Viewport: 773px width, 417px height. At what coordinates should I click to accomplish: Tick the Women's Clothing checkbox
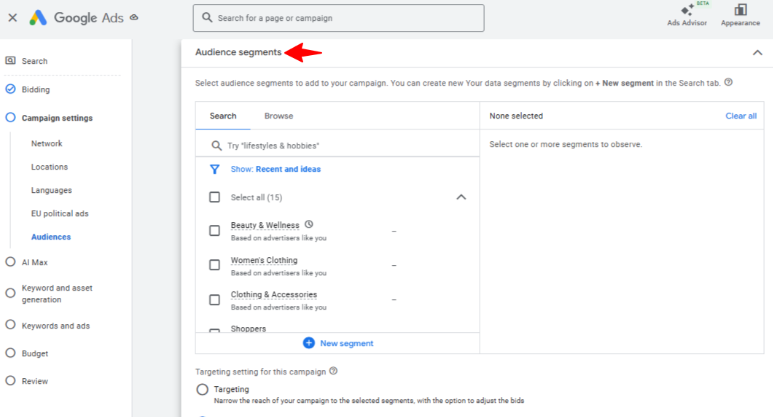pos(214,265)
